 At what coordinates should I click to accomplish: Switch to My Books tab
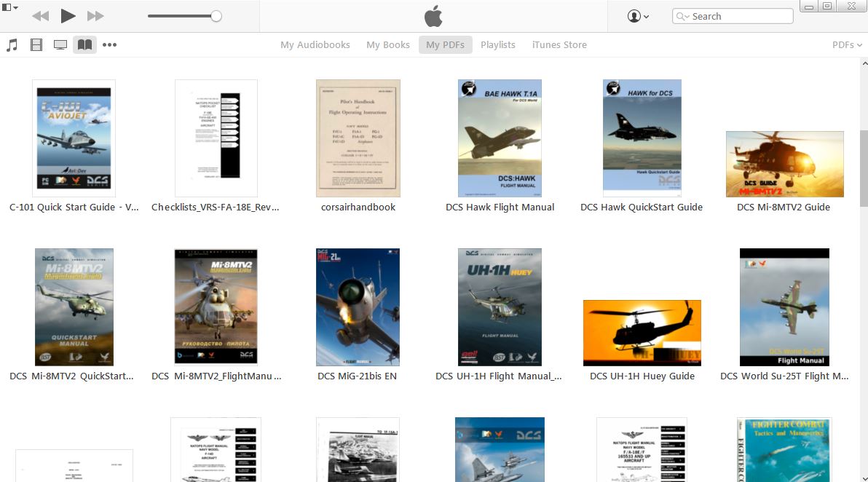[x=388, y=45]
